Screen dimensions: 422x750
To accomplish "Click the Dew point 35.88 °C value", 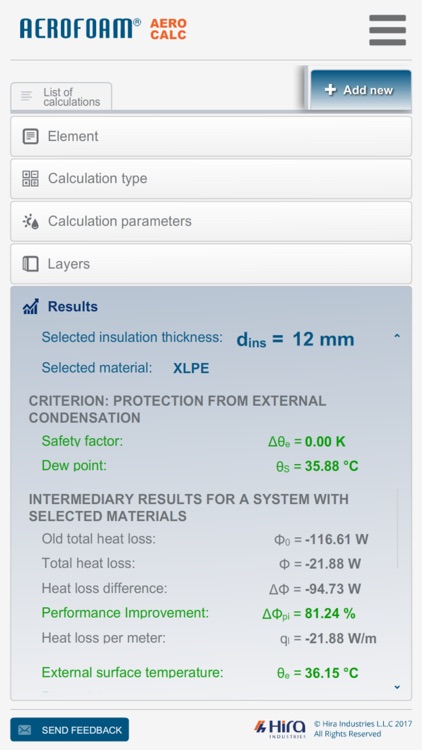I will click(x=317, y=466).
